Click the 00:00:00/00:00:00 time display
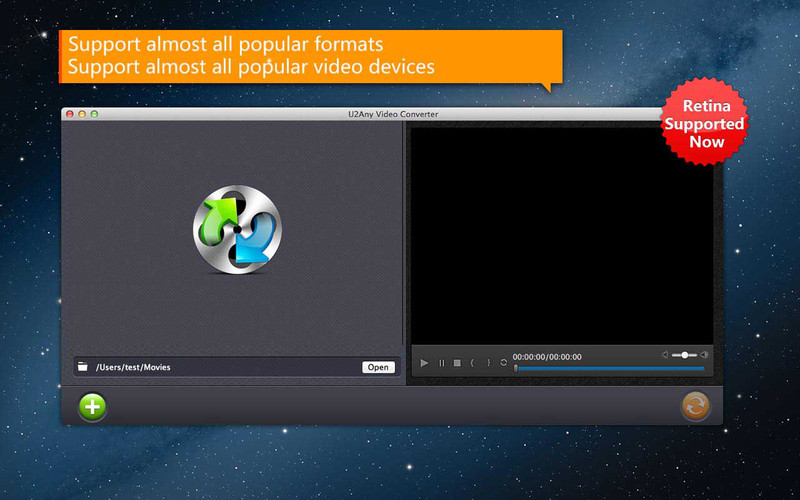 (x=547, y=357)
